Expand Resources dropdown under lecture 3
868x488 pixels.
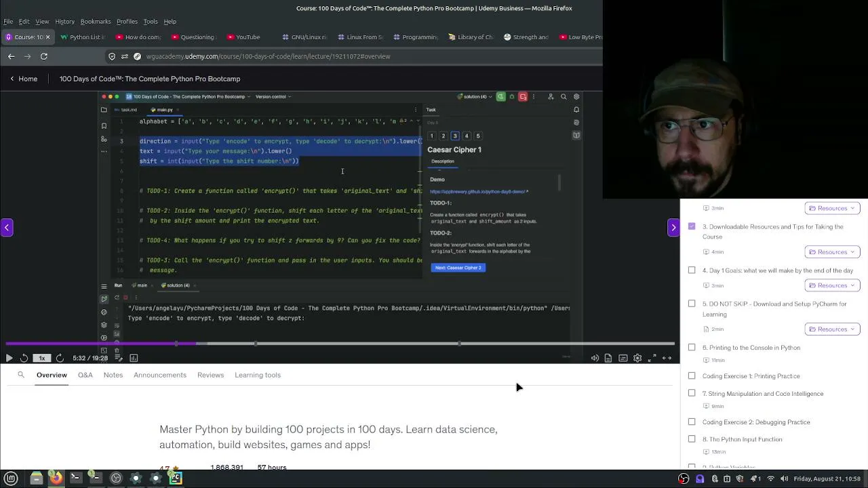tap(832, 252)
